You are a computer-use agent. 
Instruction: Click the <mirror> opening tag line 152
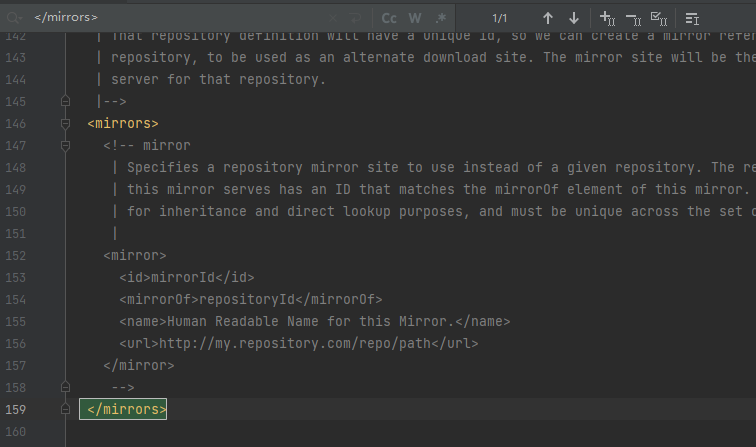(135, 255)
